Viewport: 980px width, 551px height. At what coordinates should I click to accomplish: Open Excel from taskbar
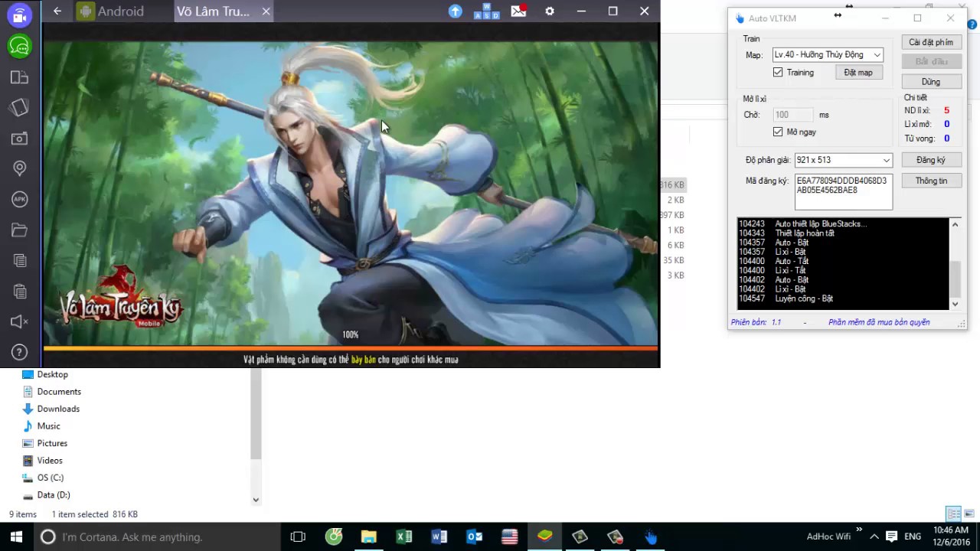[x=404, y=536]
